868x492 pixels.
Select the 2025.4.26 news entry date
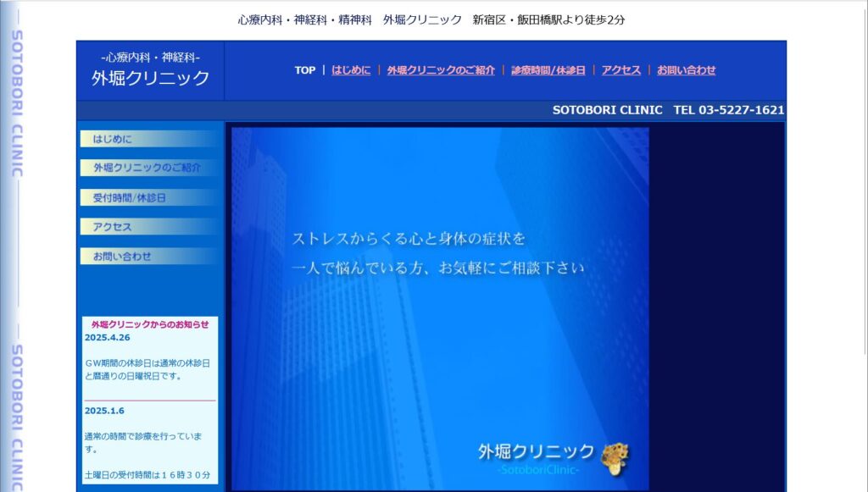(107, 337)
